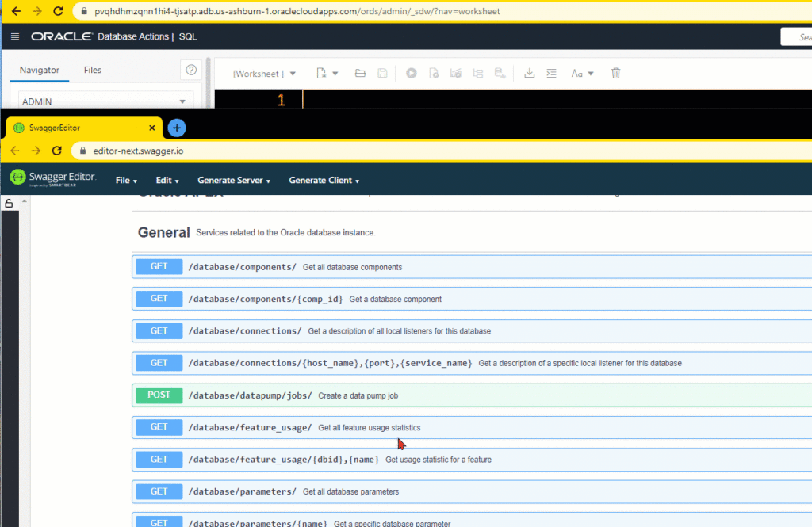Open a new browser tab with the plus button
This screenshot has width=812, height=527.
[x=176, y=127]
